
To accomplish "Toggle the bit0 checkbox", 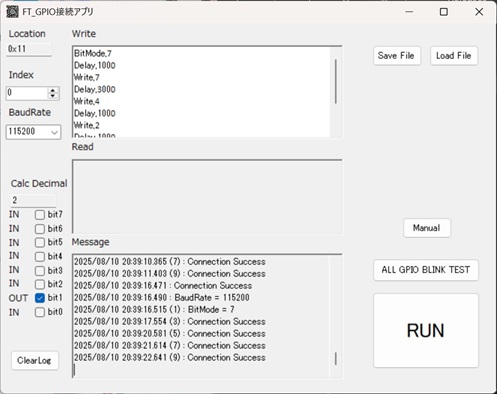I will pos(40,312).
